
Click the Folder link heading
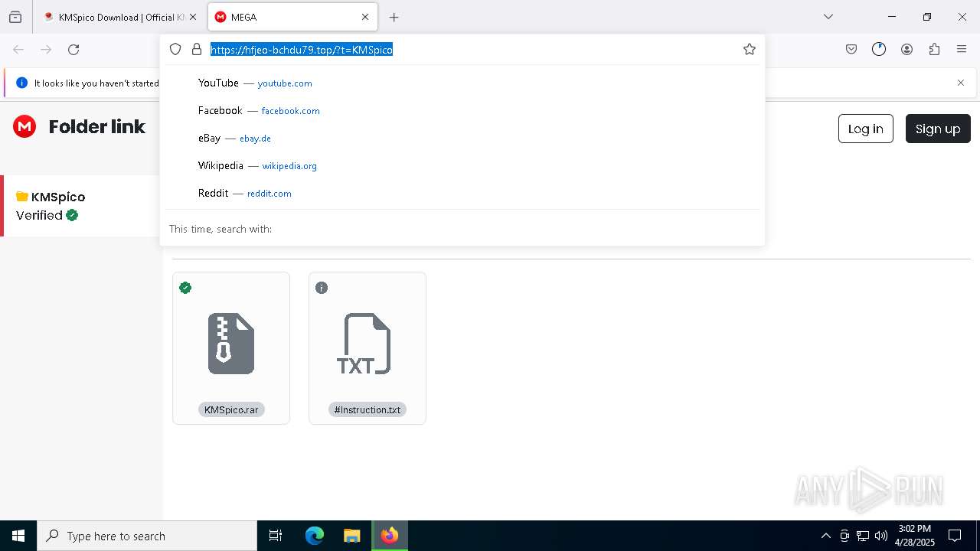click(97, 126)
